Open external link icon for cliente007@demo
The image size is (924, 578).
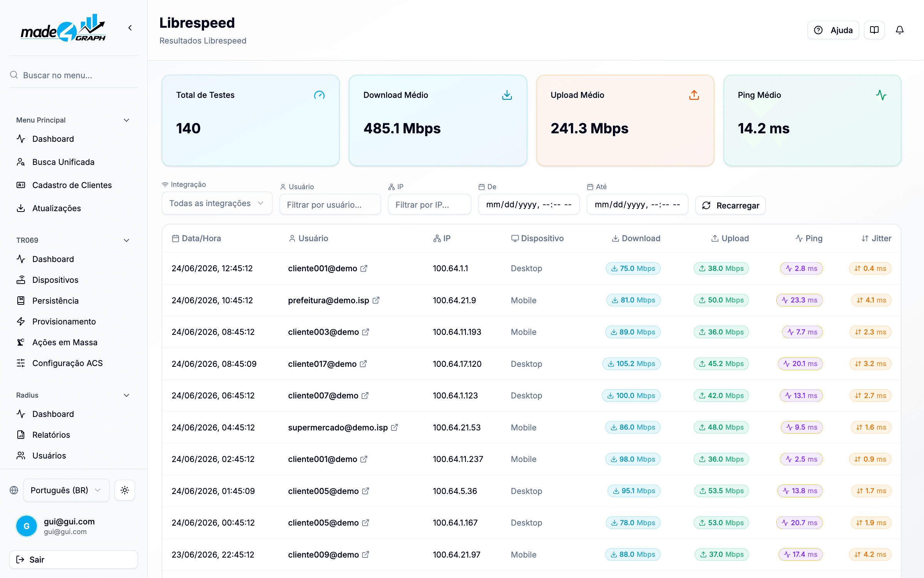pyautogui.click(x=365, y=395)
